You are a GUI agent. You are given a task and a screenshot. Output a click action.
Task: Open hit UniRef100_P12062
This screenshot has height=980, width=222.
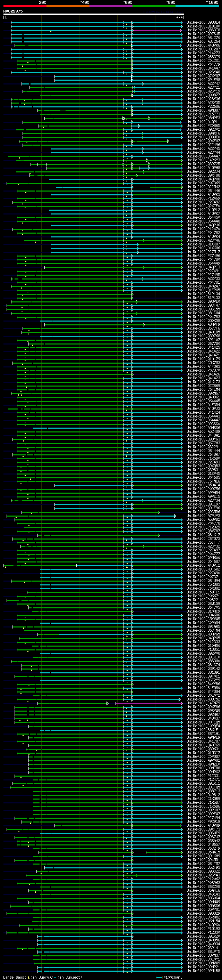203,879
